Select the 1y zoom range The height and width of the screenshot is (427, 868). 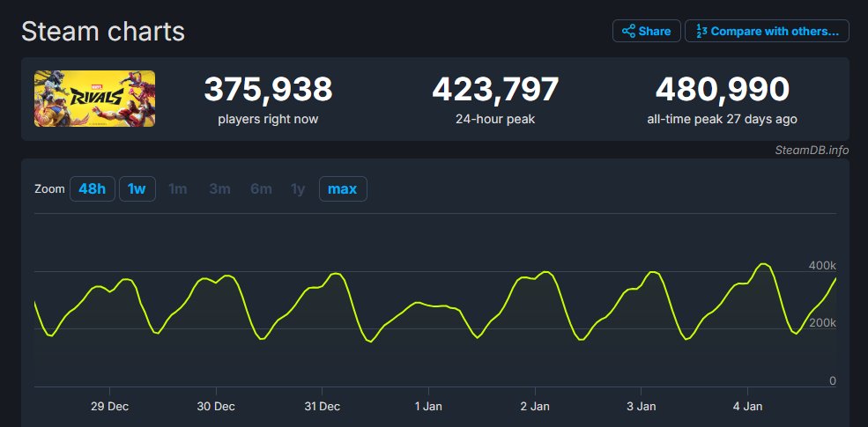coord(298,189)
